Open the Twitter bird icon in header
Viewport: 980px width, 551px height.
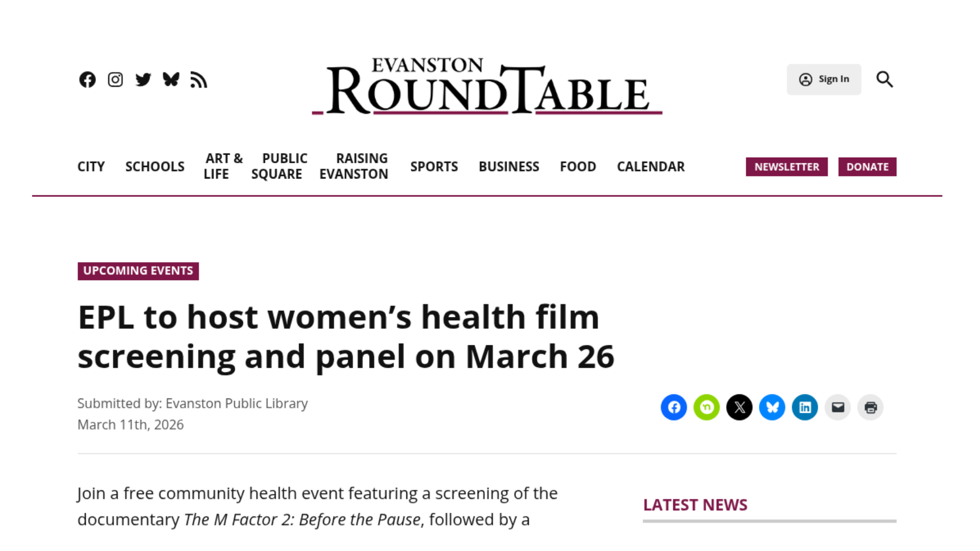tap(143, 80)
